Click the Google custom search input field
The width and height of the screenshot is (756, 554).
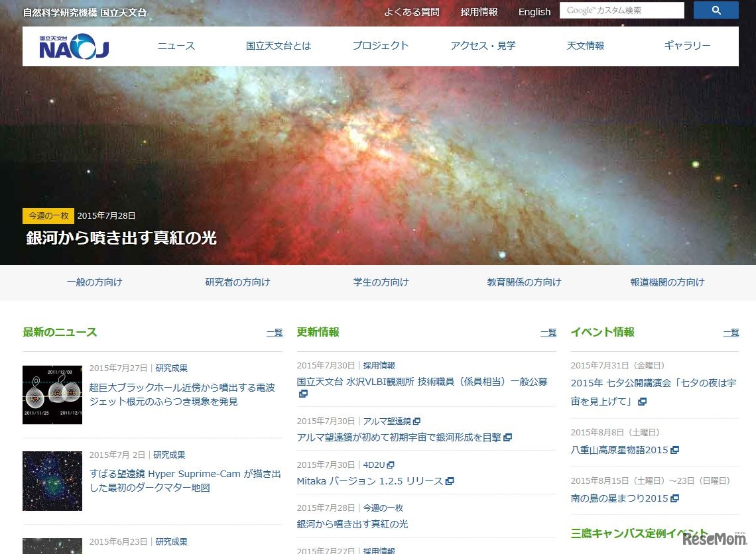point(623,10)
